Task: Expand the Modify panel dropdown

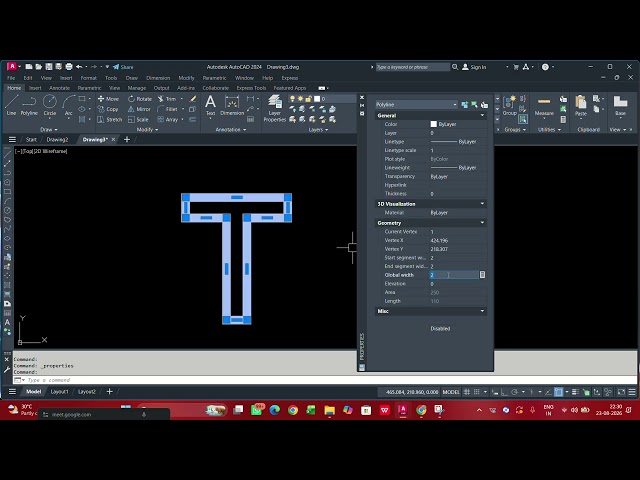Action: tap(147, 129)
